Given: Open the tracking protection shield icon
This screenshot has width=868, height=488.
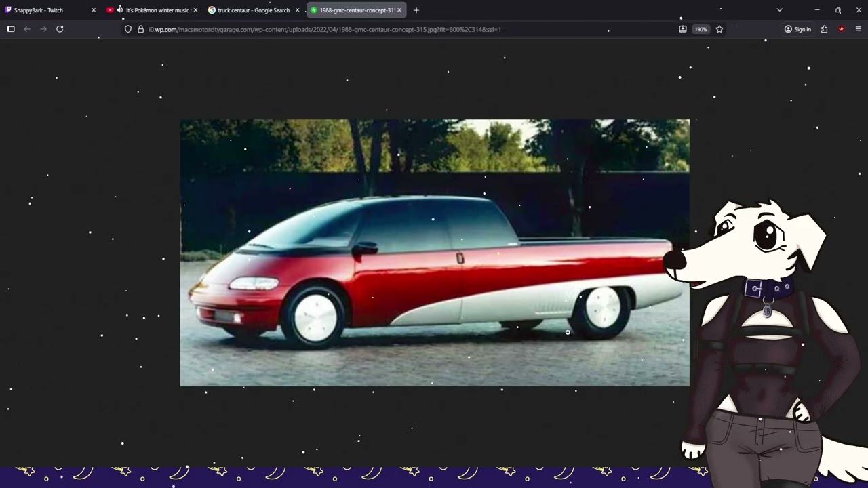Looking at the screenshot, I should click(x=128, y=29).
